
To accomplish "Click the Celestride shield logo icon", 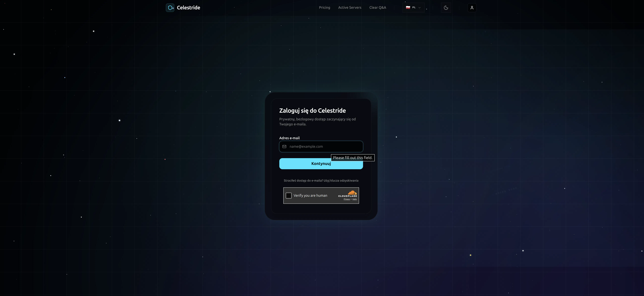I will pyautogui.click(x=170, y=7).
